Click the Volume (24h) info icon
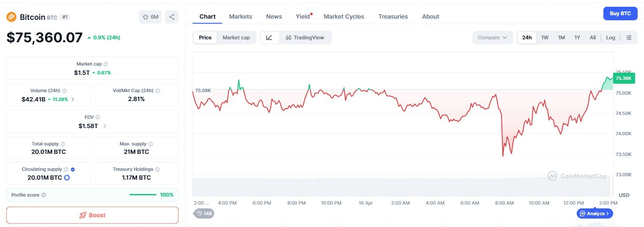Viewport: 644px width, 227px height. coord(64,91)
